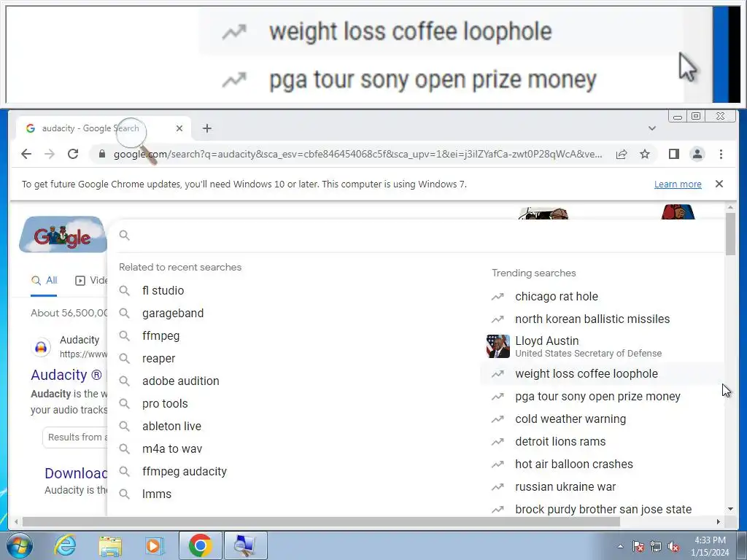The image size is (747, 560).
Task: Open a new tab with plus button
Action: coord(206,128)
